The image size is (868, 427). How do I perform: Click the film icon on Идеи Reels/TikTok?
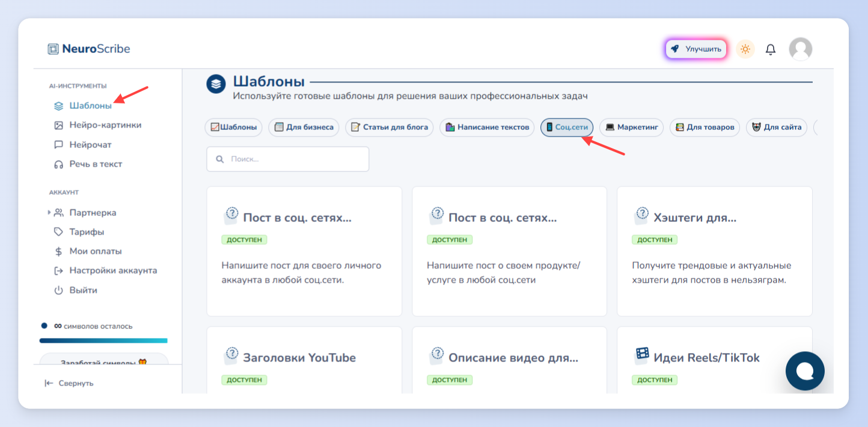(x=642, y=355)
